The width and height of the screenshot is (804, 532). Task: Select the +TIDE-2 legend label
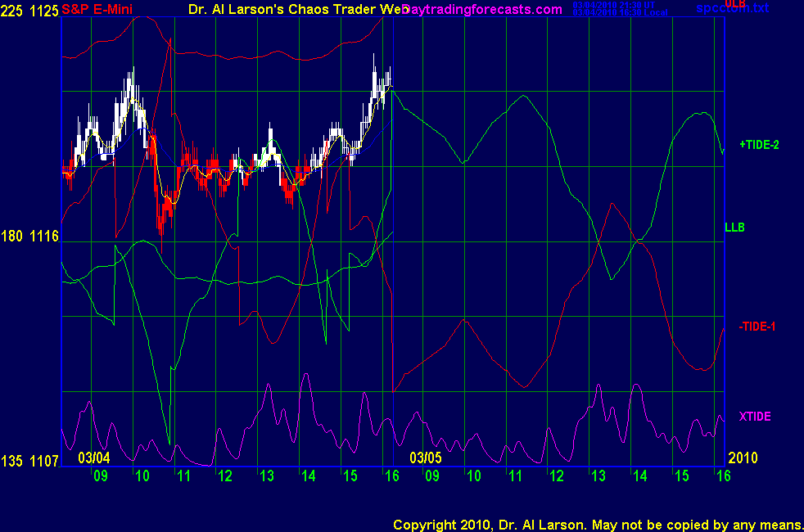point(758,145)
